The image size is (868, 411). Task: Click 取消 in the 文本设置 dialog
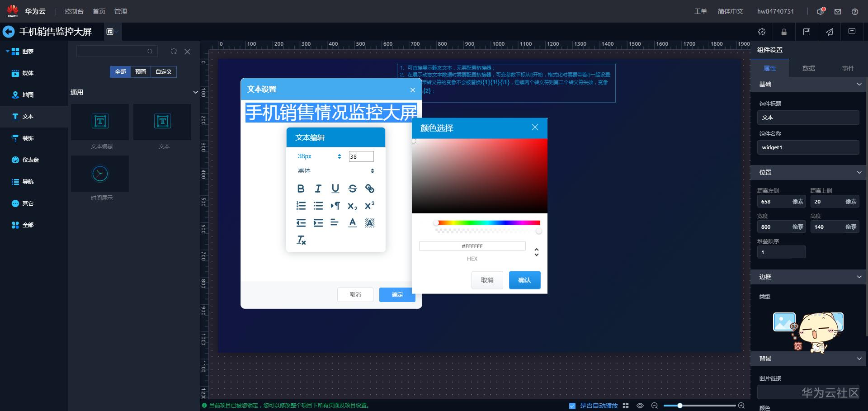coord(355,295)
